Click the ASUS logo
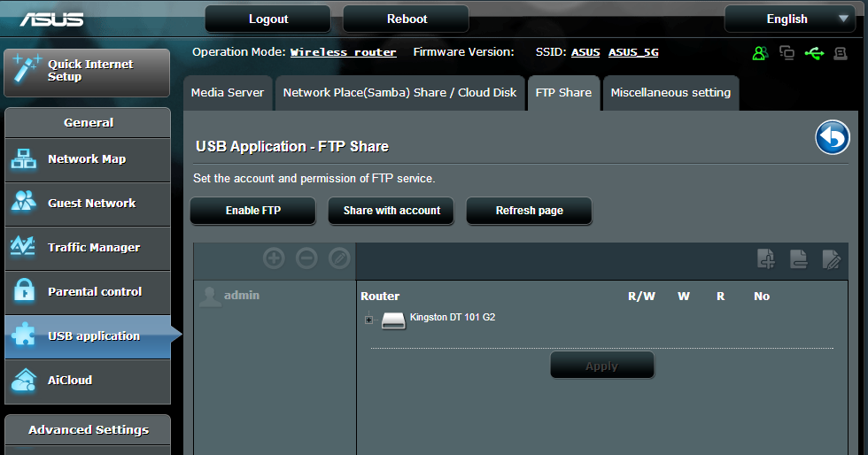Viewport: 868px width, 455px height. [51, 19]
